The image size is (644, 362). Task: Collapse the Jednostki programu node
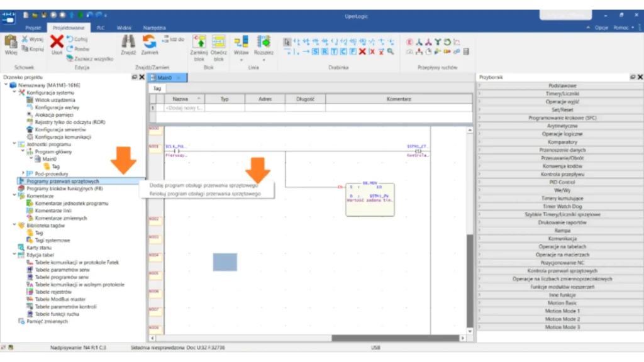click(x=14, y=144)
